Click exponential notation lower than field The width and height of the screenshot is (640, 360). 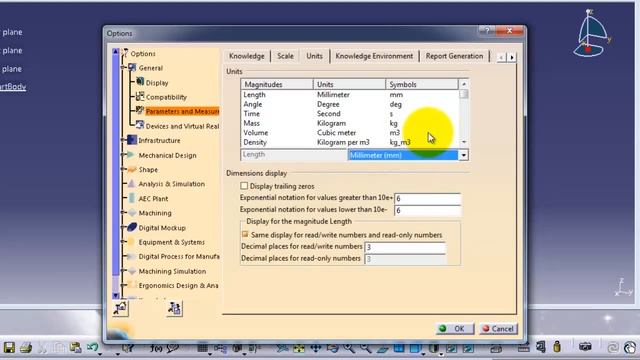click(427, 210)
